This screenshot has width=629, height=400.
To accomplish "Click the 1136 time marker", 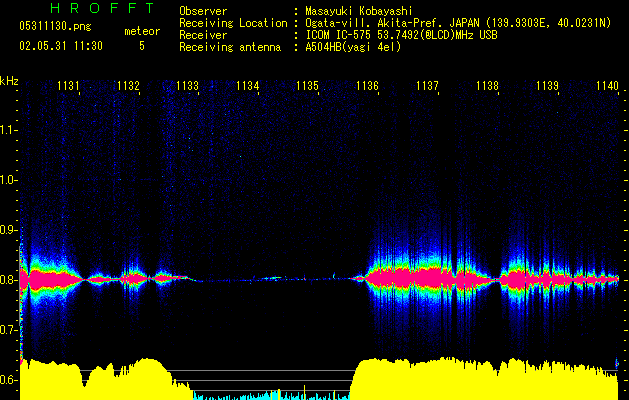I will [367, 86].
